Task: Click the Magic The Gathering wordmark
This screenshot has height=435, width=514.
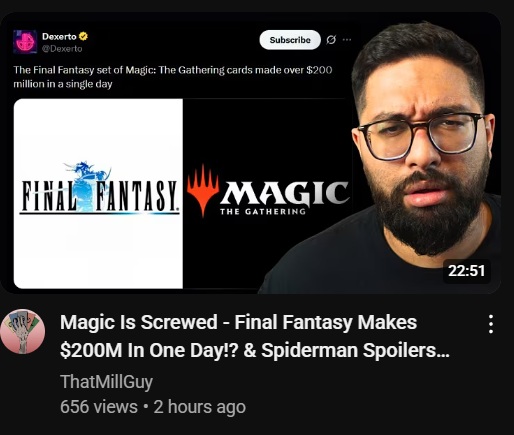Action: (x=284, y=198)
